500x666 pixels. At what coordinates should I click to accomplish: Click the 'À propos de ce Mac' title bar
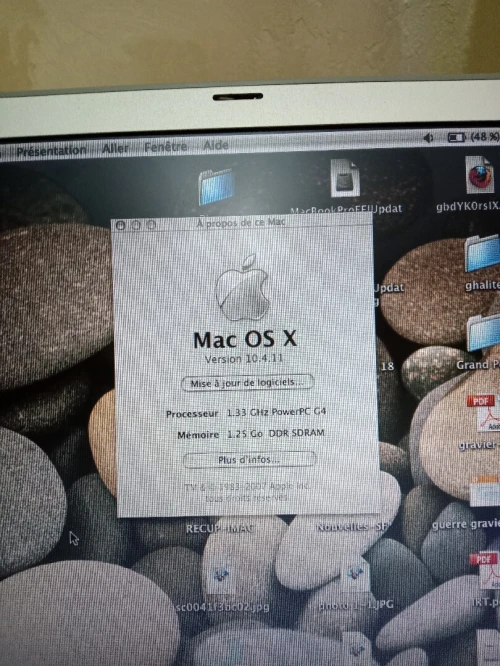(241, 223)
